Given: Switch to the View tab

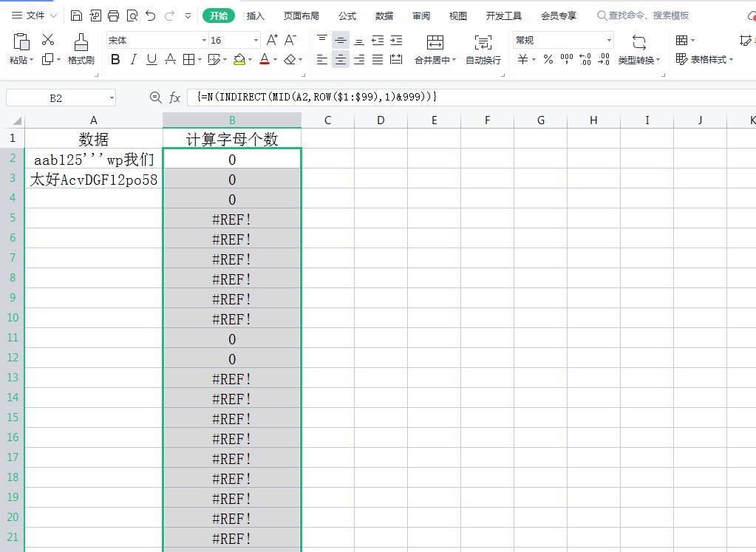Looking at the screenshot, I should click(x=458, y=16).
